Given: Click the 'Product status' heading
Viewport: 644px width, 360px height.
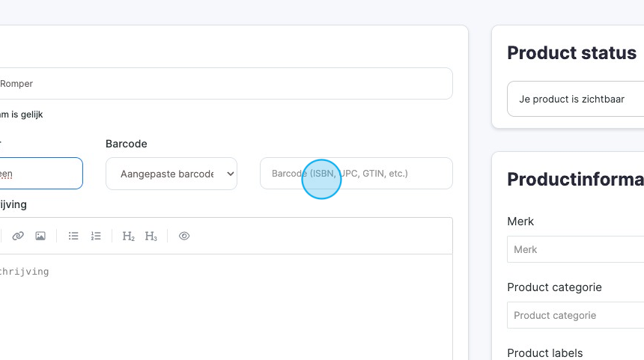Looking at the screenshot, I should point(571,52).
